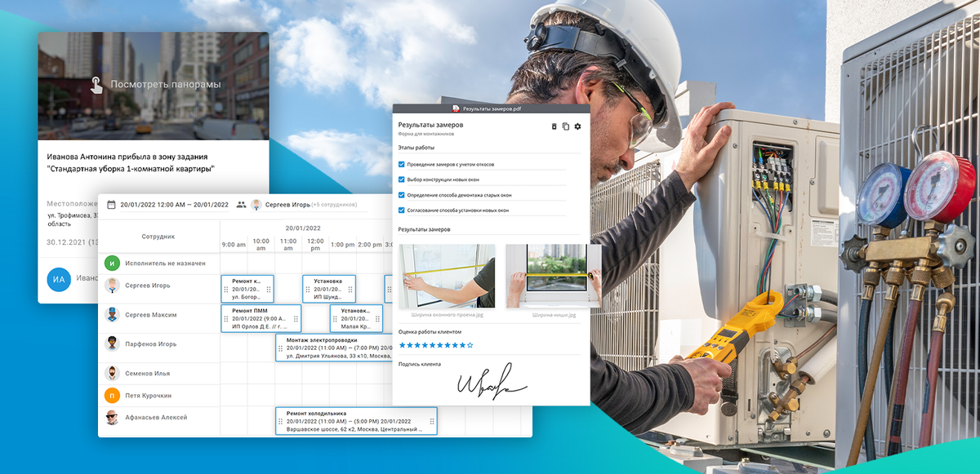Click the 12:00 pm time column header
This screenshot has width=980, height=474.
(314, 245)
